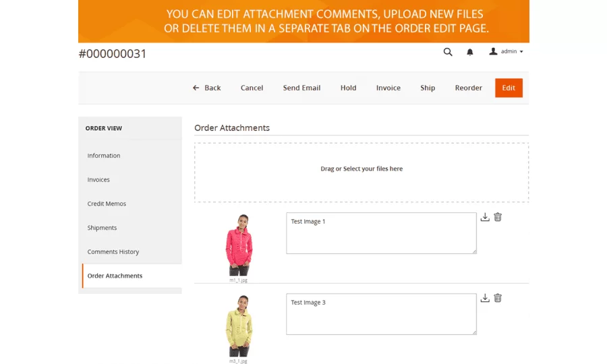Image resolution: width=607 pixels, height=364 pixels.
Task: Delete the Test Image 1 attachment
Action: (x=498, y=217)
